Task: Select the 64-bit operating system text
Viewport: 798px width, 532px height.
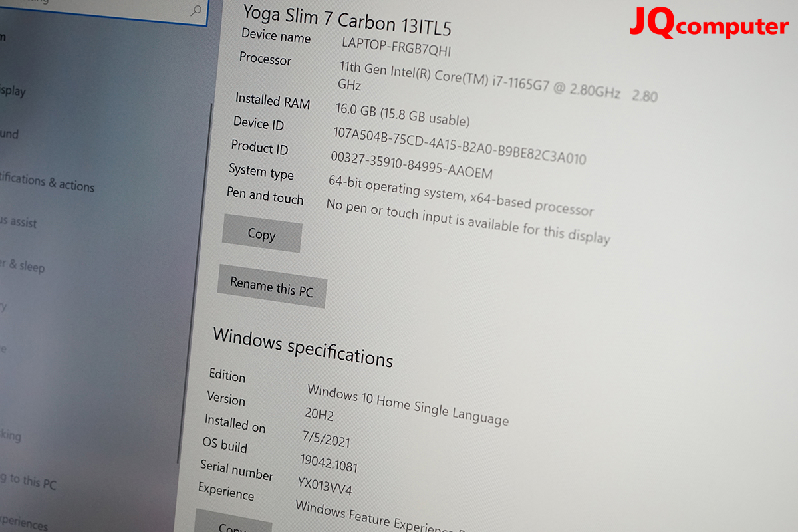Action: coord(460,196)
